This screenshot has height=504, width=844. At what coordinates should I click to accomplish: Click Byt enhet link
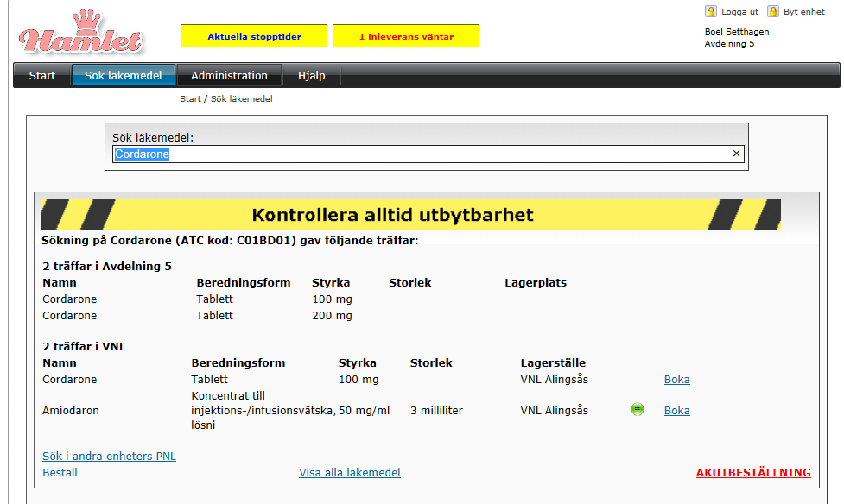(803, 12)
